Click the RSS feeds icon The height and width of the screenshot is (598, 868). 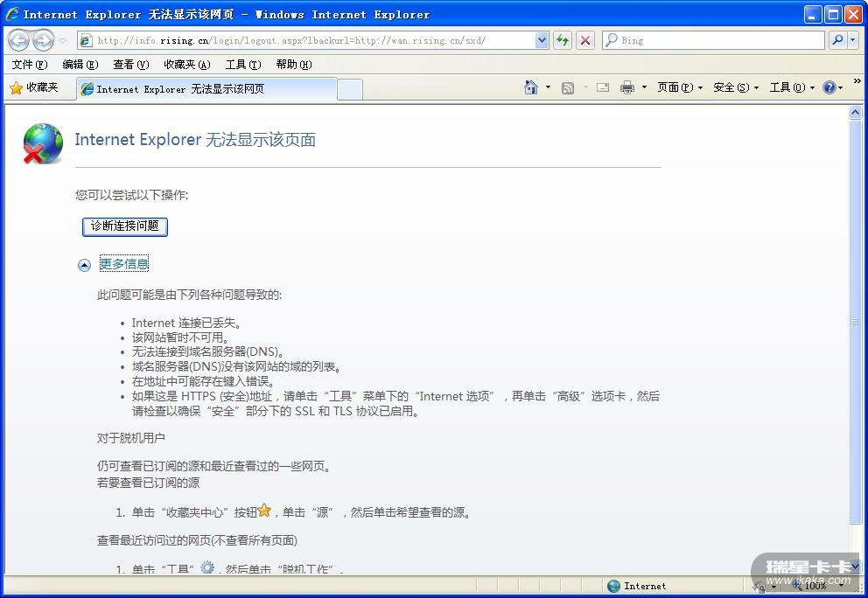click(567, 88)
